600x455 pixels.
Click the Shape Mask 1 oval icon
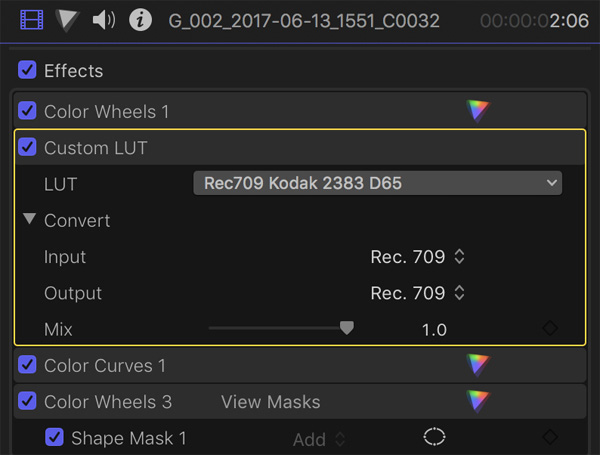pos(434,437)
